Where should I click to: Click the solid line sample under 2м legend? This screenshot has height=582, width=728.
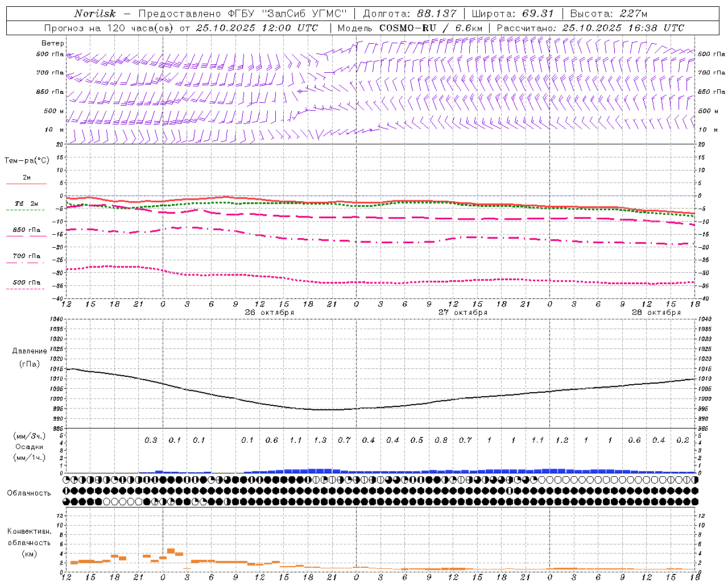click(x=26, y=184)
